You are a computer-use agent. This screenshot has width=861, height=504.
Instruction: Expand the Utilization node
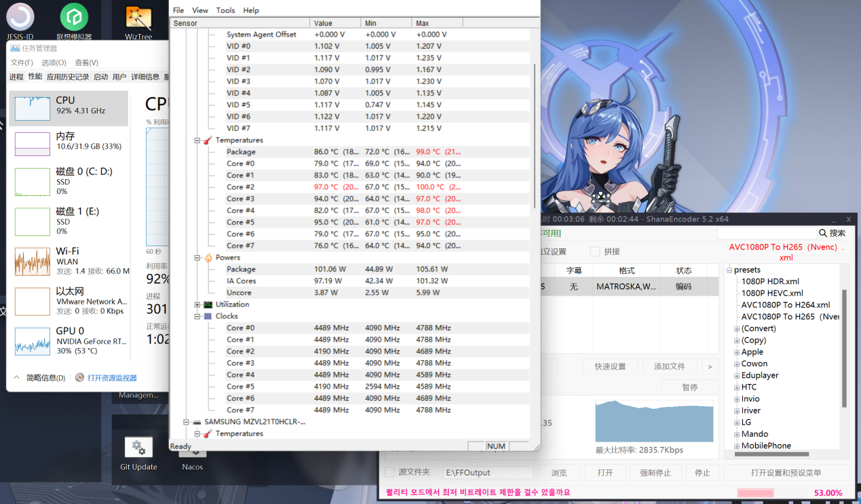197,305
